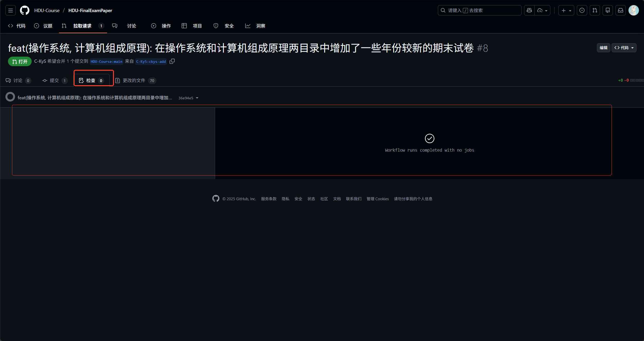Screen dimensions: 644x341
Task: Select the 检查 0 tab
Action: [x=91, y=81]
